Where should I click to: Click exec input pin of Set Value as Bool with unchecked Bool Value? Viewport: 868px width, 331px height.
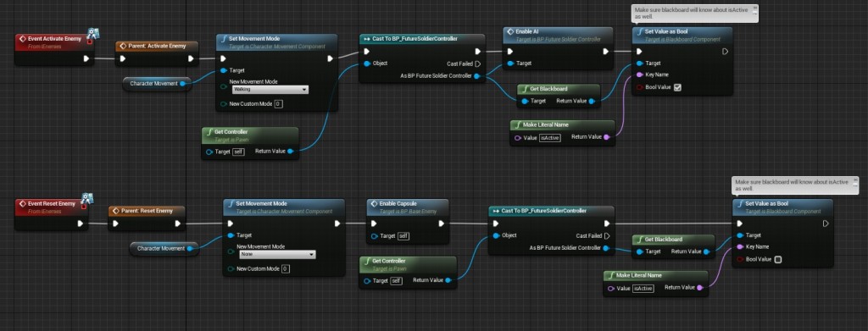point(739,223)
